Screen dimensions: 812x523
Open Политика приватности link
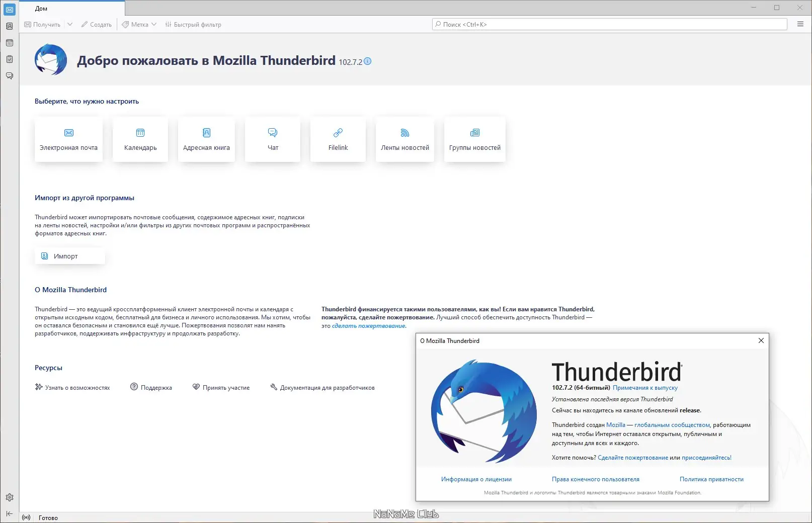point(711,479)
